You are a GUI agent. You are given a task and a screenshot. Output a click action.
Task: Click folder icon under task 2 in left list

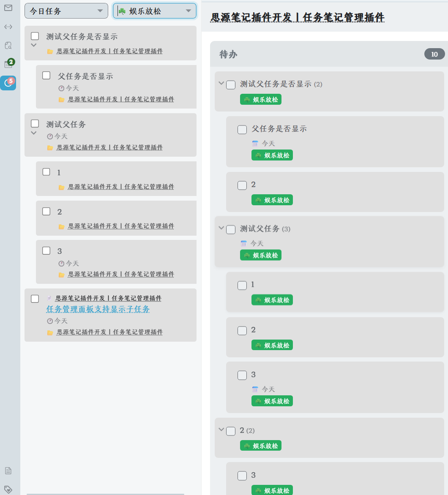click(62, 227)
